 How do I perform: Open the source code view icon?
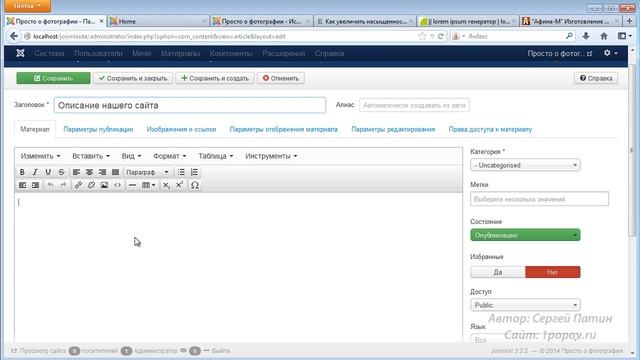click(118, 185)
